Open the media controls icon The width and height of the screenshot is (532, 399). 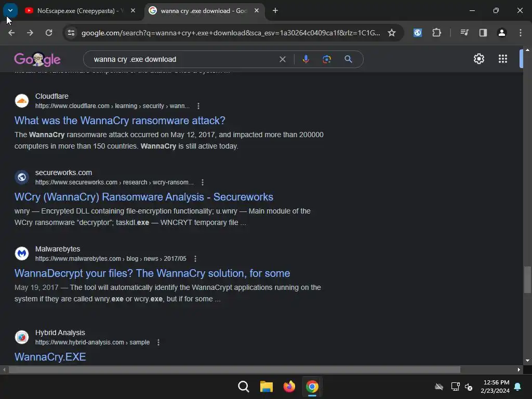pos(464,33)
